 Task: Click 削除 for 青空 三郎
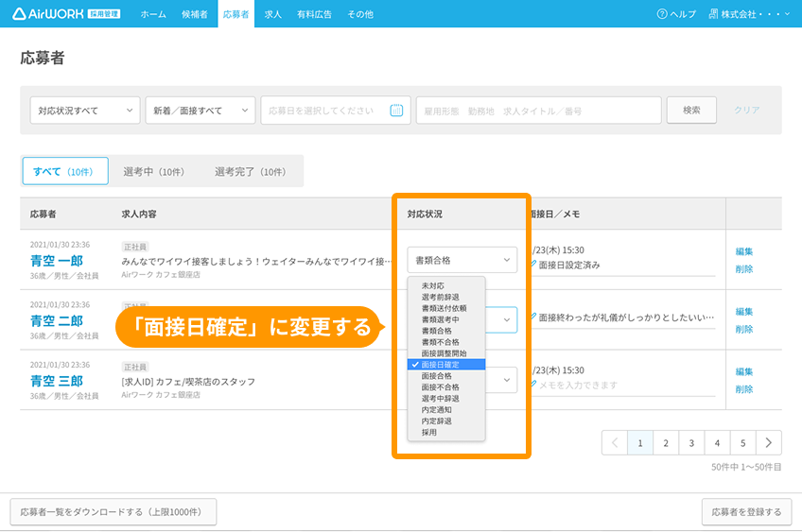(744, 389)
